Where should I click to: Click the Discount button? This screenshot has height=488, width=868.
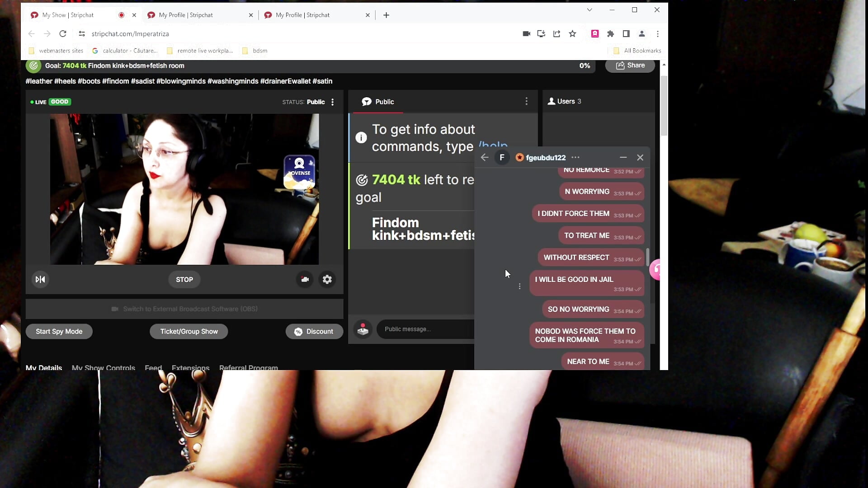[x=314, y=332]
